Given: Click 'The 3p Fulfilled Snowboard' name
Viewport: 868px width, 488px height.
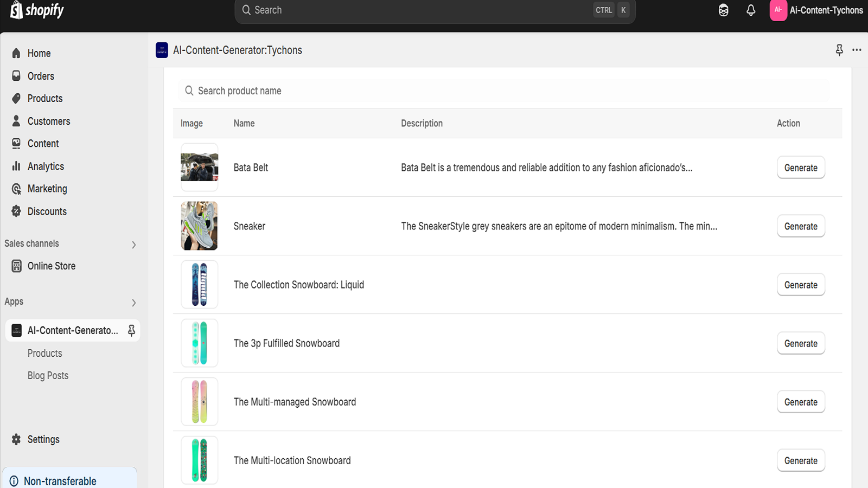Looking at the screenshot, I should [286, 343].
